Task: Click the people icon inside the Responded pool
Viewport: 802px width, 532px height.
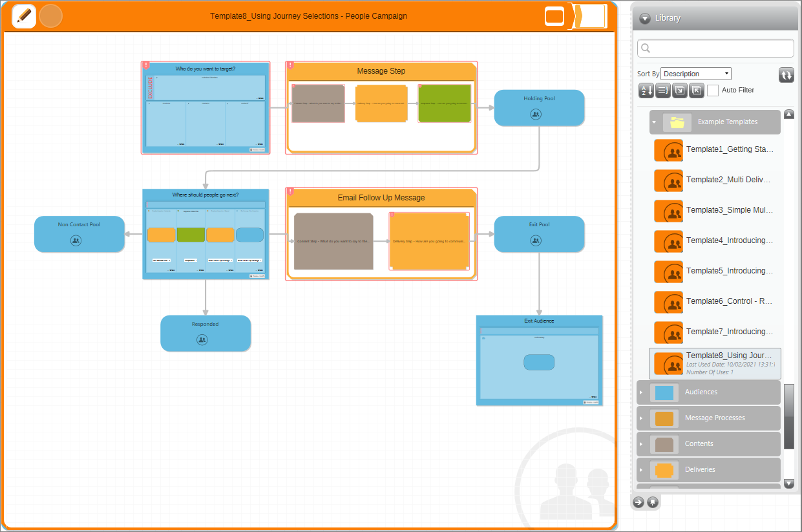Action: [202, 339]
